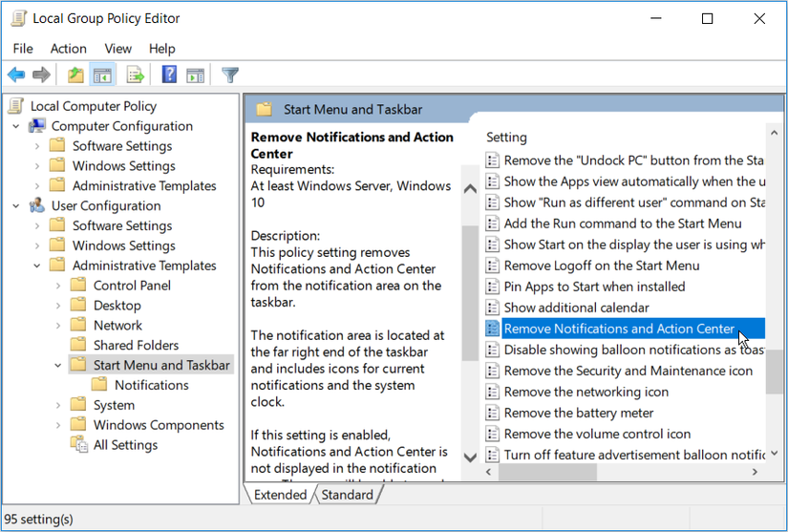Click scroll-up arrow of description pane
The image size is (788, 532).
(470, 189)
